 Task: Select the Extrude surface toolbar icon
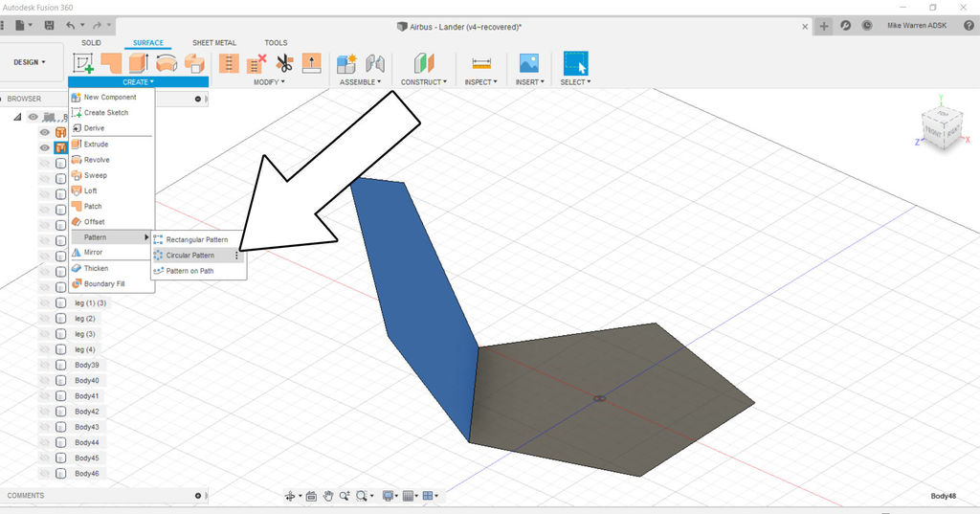point(139,63)
